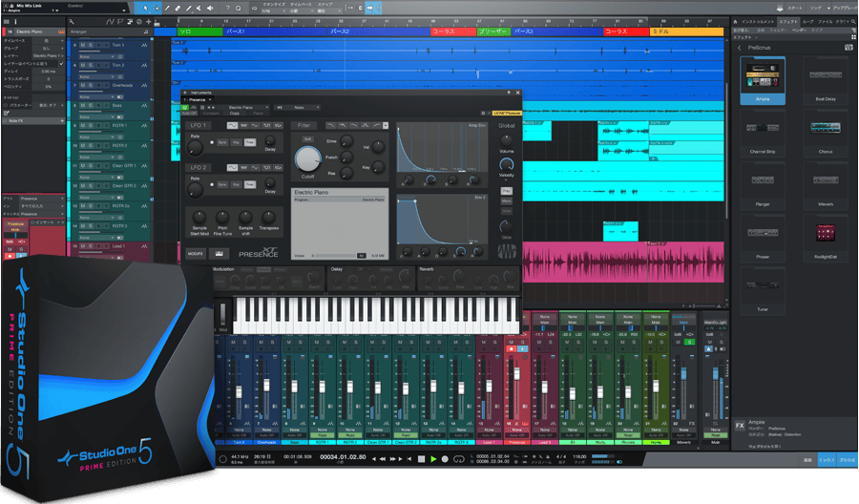Click the Presence Copy button
Viewport: 859px width, 504px height.
pyautogui.click(x=235, y=114)
